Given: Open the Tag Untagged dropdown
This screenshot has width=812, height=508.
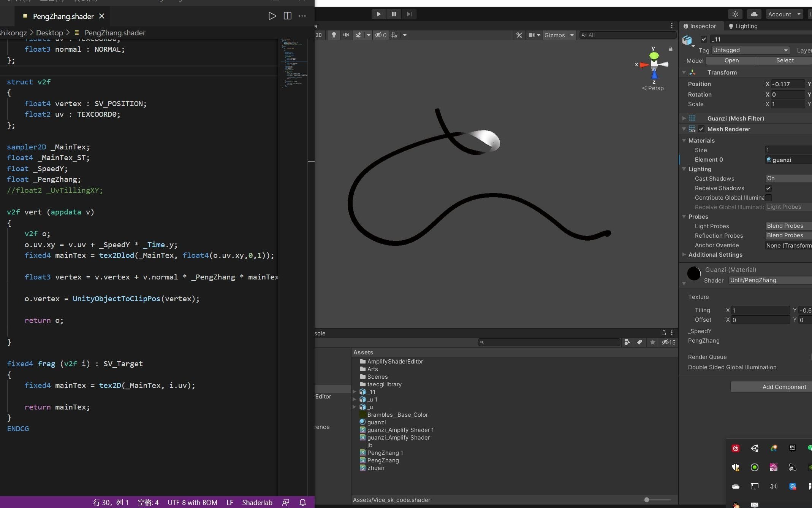Looking at the screenshot, I should point(750,50).
